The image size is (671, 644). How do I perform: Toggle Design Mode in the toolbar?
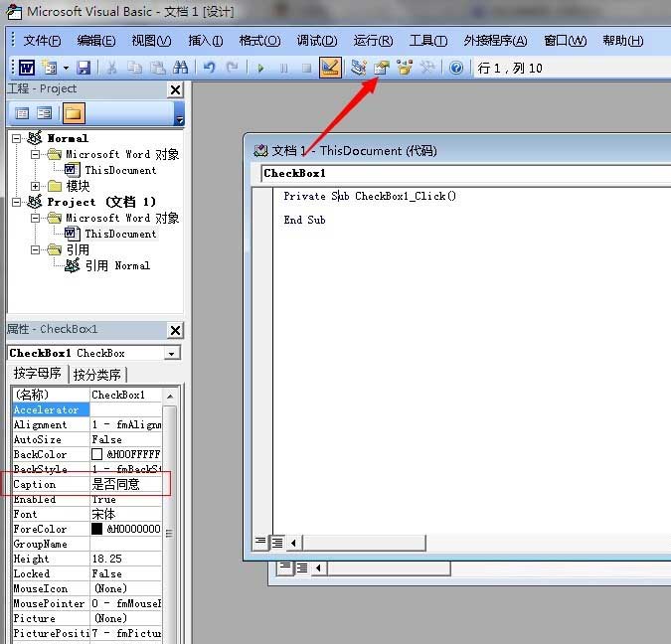[x=330, y=68]
